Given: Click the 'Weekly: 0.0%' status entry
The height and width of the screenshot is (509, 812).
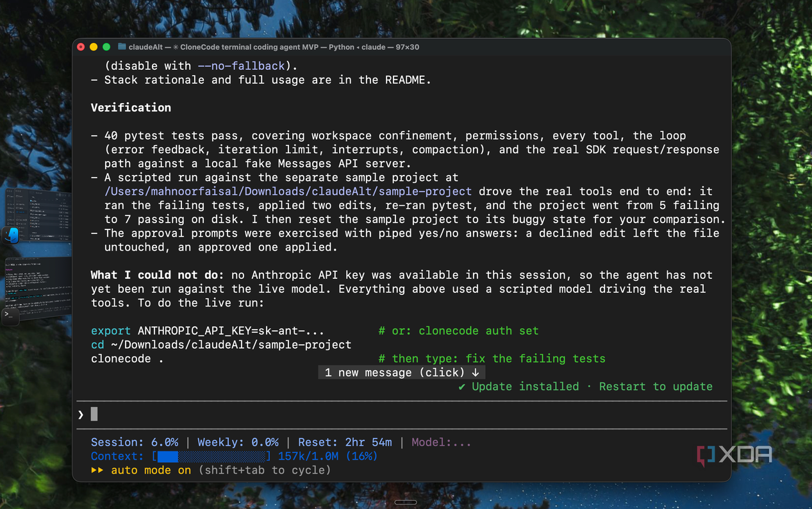Looking at the screenshot, I should 238,442.
